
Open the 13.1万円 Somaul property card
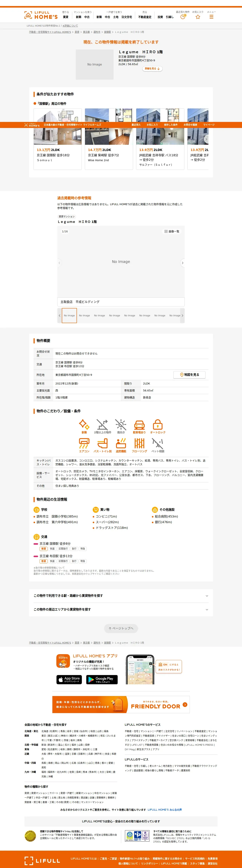(57, 139)
